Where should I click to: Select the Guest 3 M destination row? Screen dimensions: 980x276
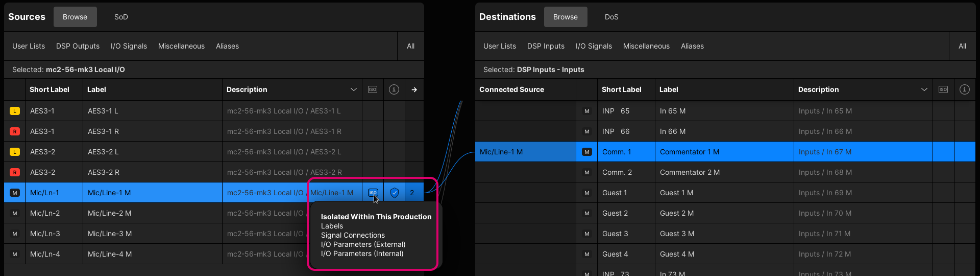(725, 234)
